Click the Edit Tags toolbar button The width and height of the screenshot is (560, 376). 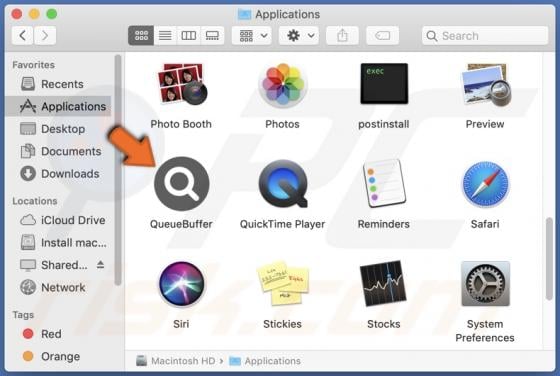pos(382,35)
